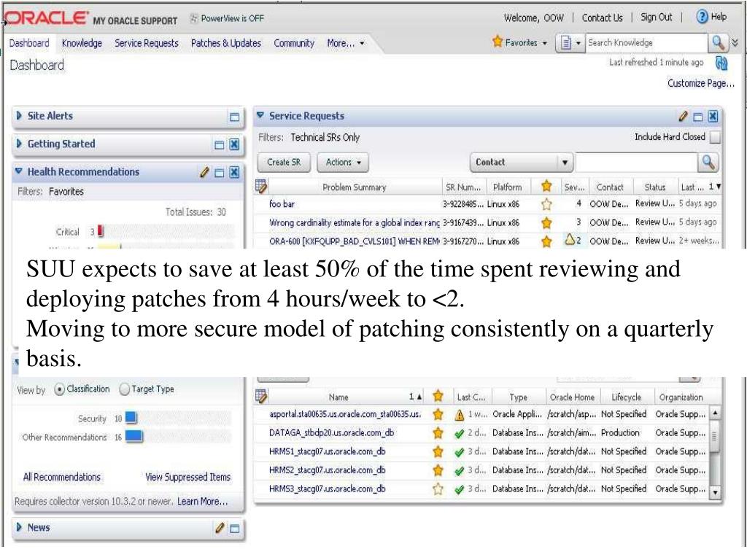The width and height of the screenshot is (747, 560).
Task: Click the Critical issues red bar
Action: (x=101, y=231)
